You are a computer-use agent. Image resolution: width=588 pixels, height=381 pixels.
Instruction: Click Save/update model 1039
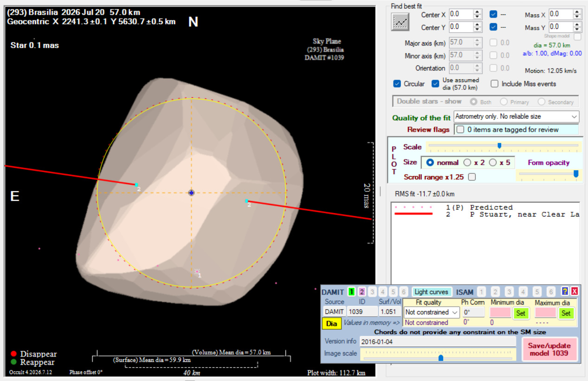coord(549,349)
